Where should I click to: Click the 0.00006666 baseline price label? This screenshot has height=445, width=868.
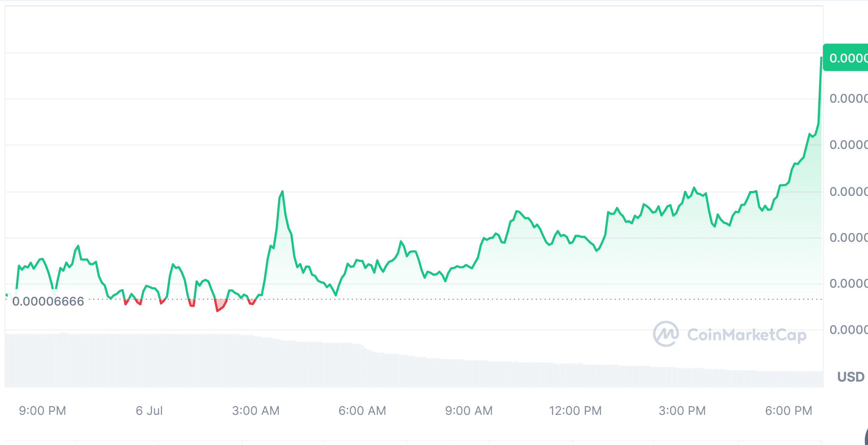pos(48,301)
